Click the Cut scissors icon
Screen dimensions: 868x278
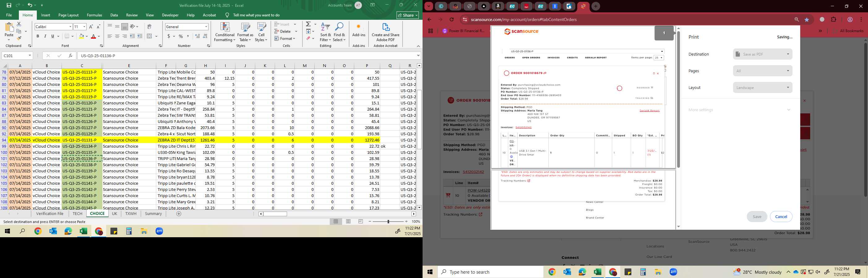pos(19,24)
